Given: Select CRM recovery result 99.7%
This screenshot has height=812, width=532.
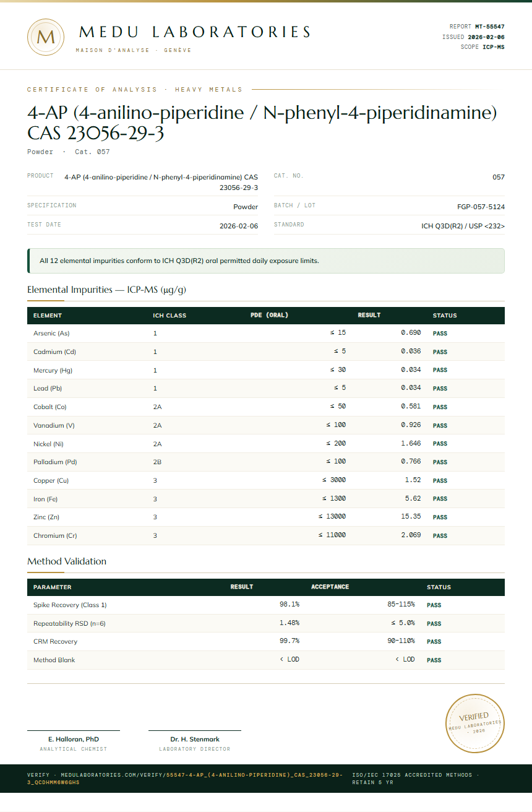Looking at the screenshot, I should 290,641.
